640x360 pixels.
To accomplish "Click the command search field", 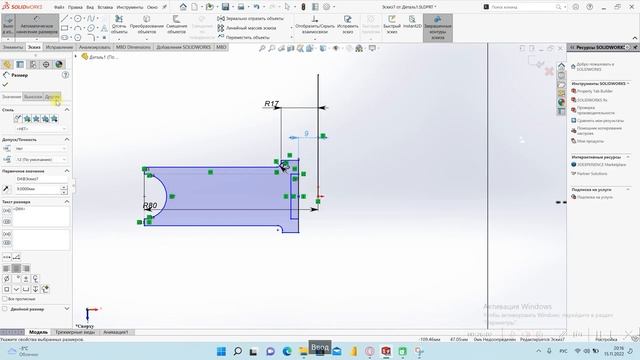I will (x=524, y=7).
